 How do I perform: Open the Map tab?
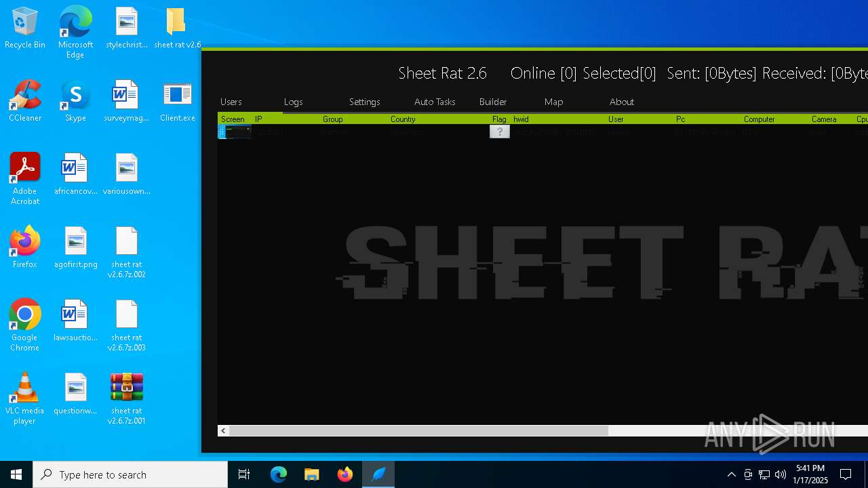(x=554, y=102)
